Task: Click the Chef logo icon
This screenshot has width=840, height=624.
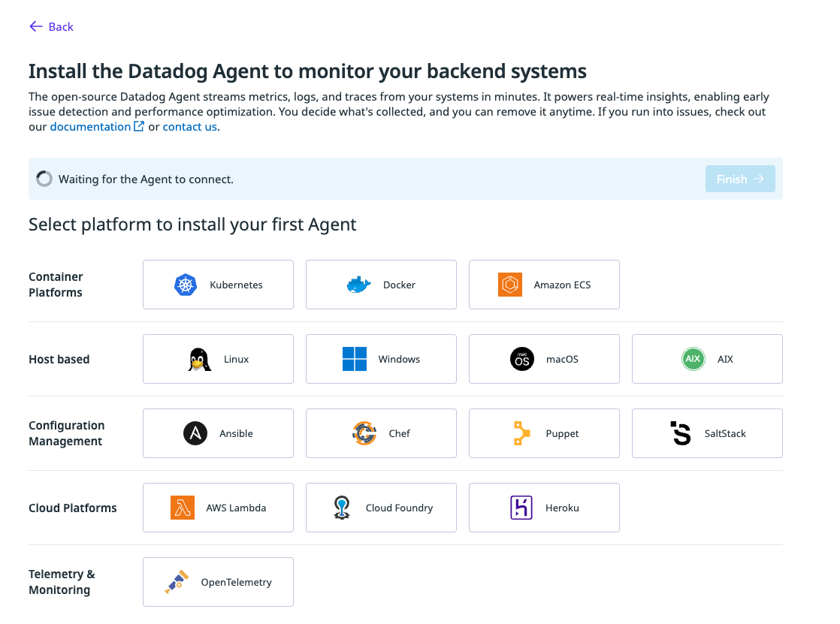Action: (365, 433)
